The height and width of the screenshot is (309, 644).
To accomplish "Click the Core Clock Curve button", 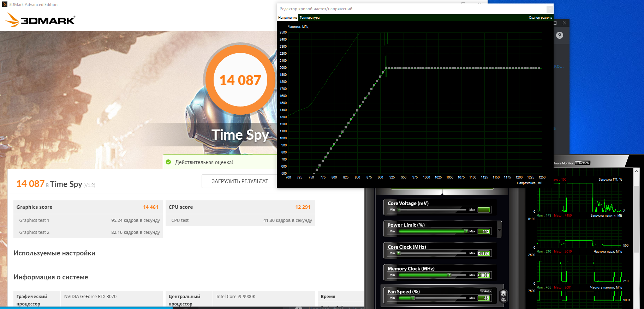I will tap(484, 253).
